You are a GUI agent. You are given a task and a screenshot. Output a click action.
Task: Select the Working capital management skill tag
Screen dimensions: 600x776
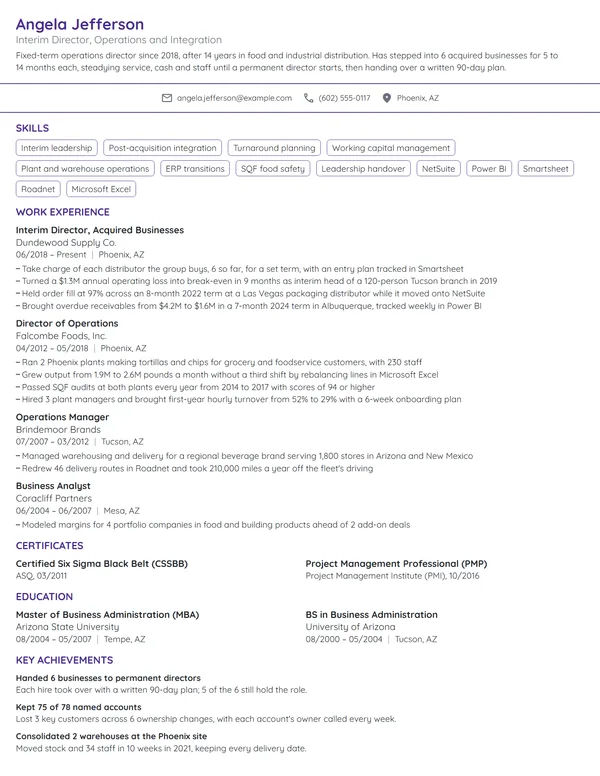391,148
